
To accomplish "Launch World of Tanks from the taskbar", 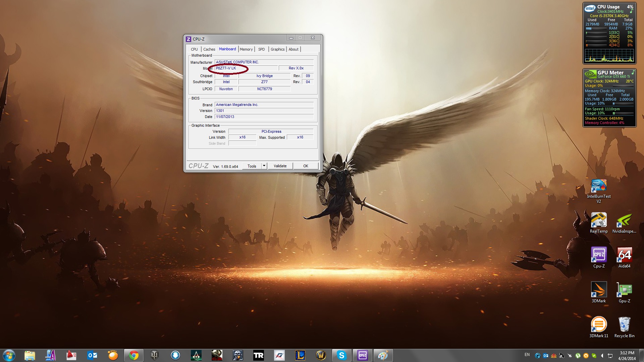I will point(154,355).
